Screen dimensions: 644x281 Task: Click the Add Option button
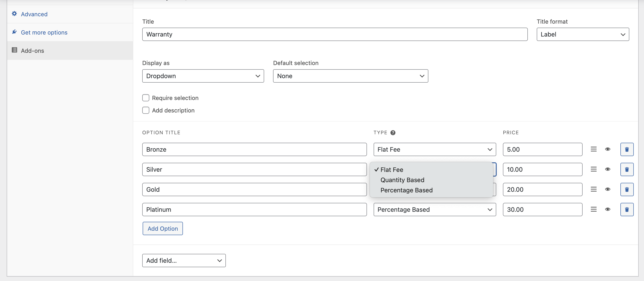162,228
